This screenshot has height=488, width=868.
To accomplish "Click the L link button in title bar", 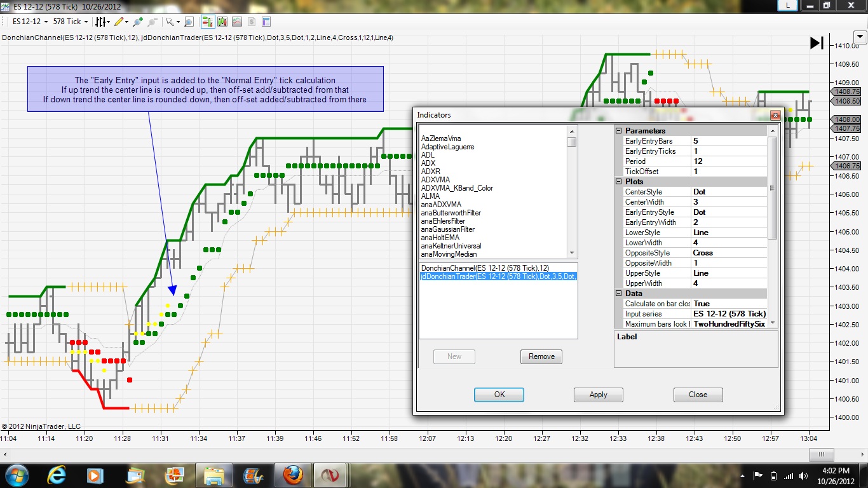I will click(788, 5).
